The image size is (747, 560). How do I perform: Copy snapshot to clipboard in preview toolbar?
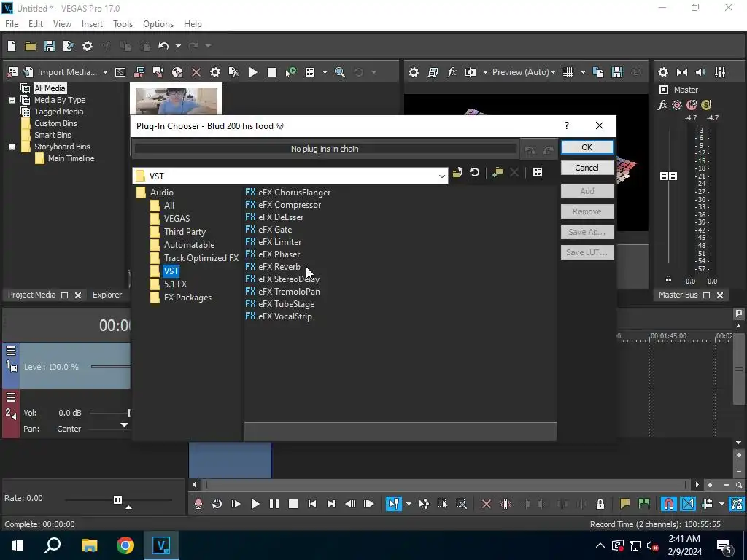point(598,72)
